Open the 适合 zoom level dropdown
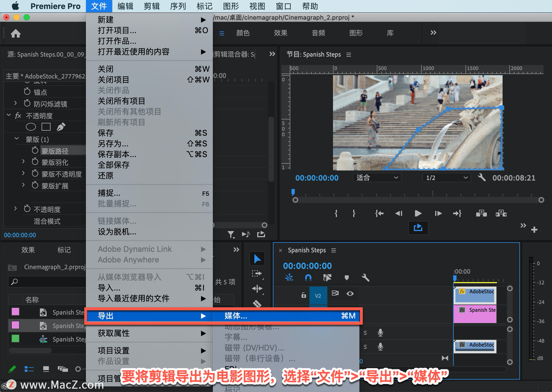The image size is (552, 392). 377,178
